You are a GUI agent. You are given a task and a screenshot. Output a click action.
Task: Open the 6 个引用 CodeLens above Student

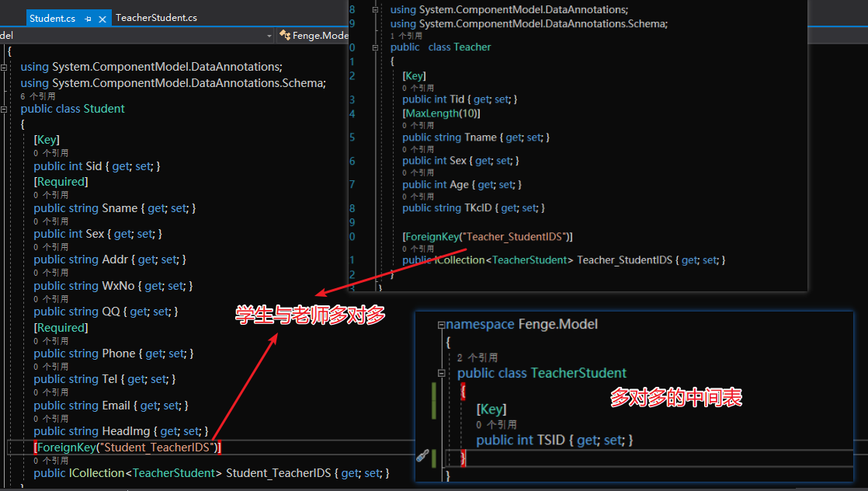[x=37, y=96]
